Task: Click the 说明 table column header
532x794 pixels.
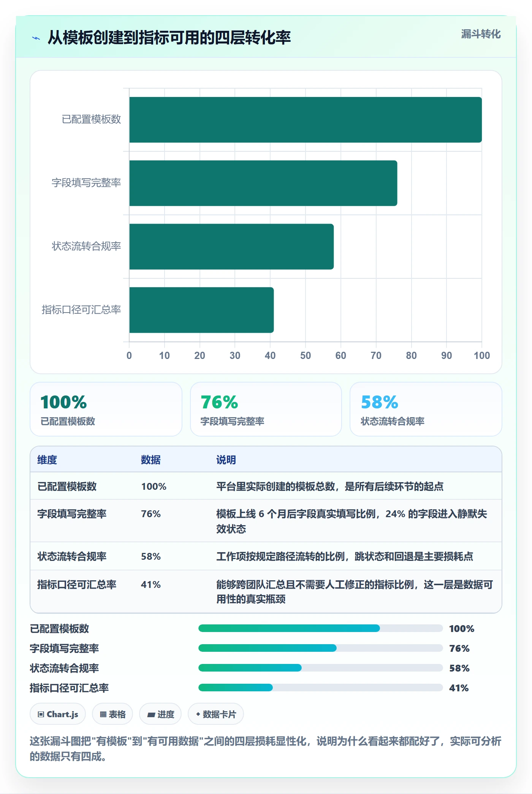Action: [226, 460]
